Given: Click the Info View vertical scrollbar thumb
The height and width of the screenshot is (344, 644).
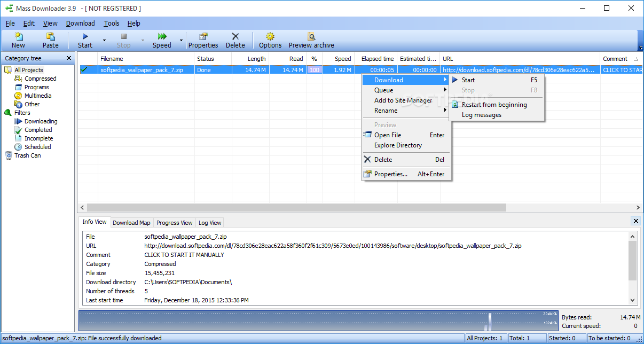Looking at the screenshot, I should pos(633,260).
